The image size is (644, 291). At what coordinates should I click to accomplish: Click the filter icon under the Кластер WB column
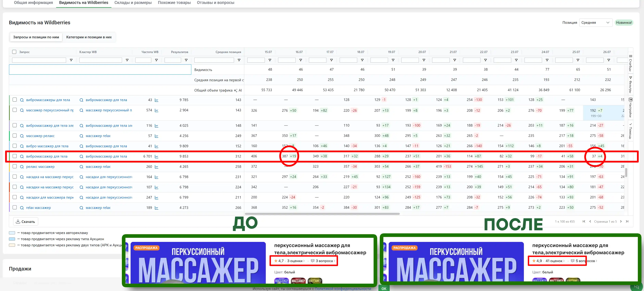pyautogui.click(x=127, y=60)
